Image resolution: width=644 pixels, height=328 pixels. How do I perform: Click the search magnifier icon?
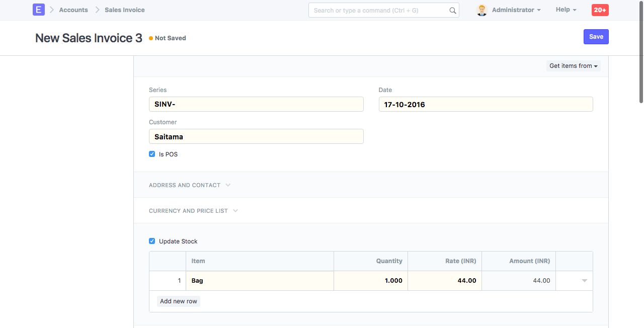pyautogui.click(x=452, y=10)
